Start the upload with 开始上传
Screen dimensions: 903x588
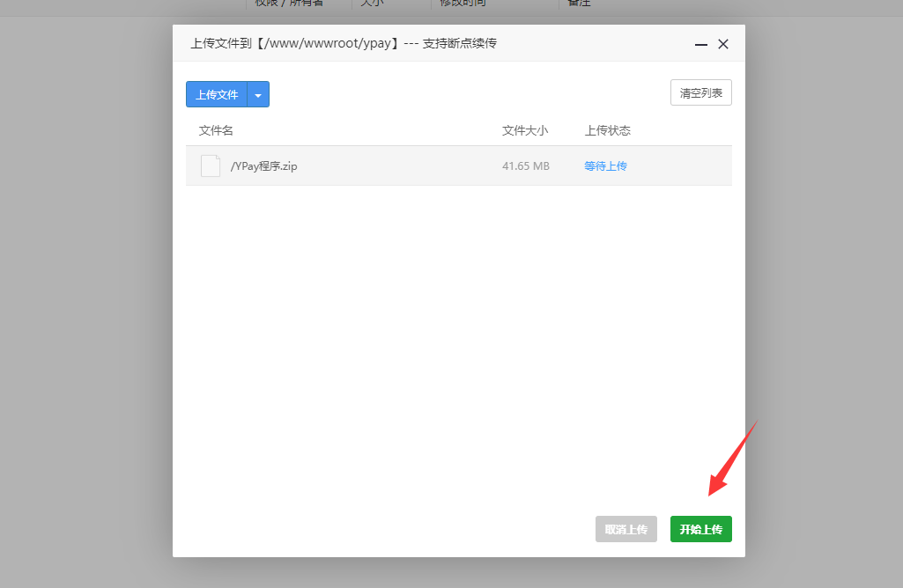pos(700,529)
